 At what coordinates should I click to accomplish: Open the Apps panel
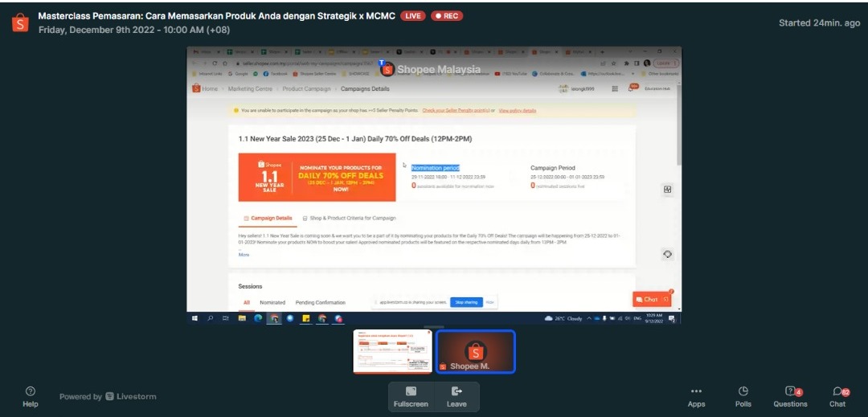696,396
